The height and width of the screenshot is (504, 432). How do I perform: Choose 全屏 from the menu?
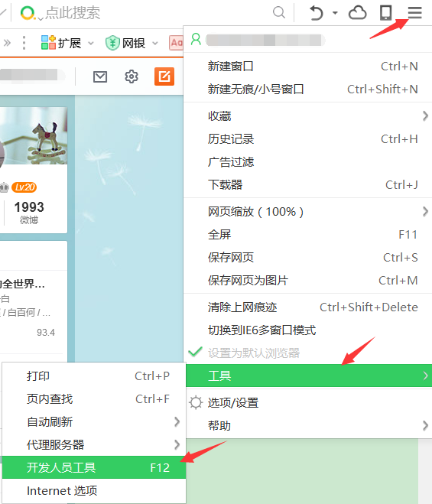point(309,235)
